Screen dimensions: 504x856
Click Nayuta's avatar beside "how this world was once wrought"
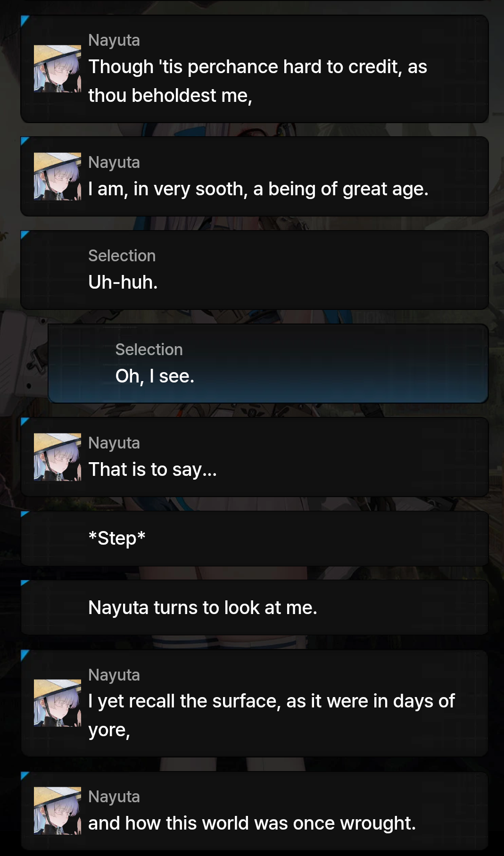pyautogui.click(x=58, y=811)
